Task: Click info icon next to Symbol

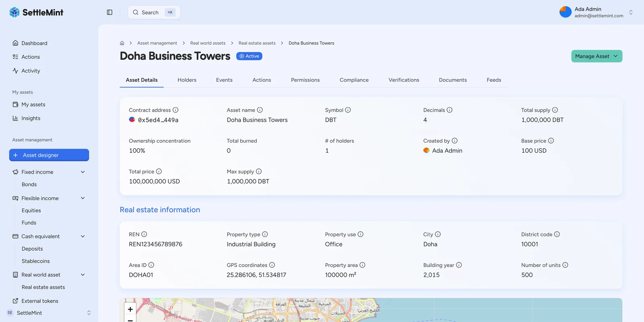Action: (348, 110)
